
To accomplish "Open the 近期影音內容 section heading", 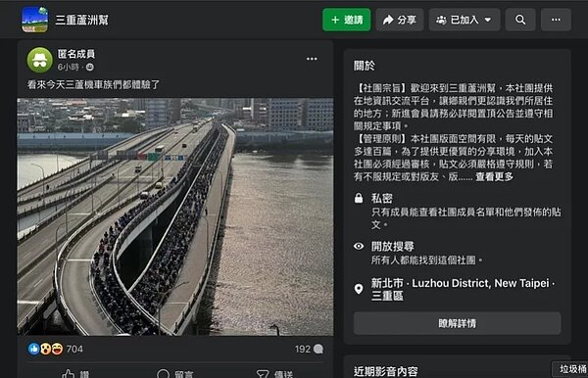I will 385,371.
